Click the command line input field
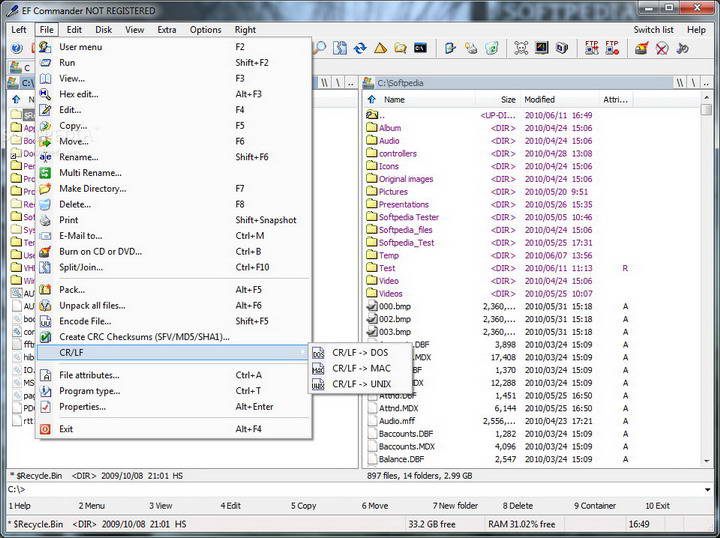The image size is (720, 538). 360,489
